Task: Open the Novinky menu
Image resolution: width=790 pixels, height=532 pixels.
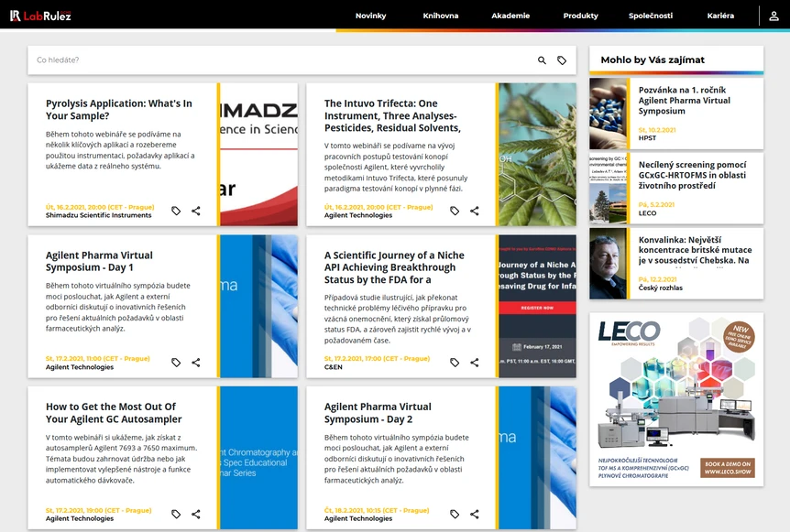Action: 370,15
